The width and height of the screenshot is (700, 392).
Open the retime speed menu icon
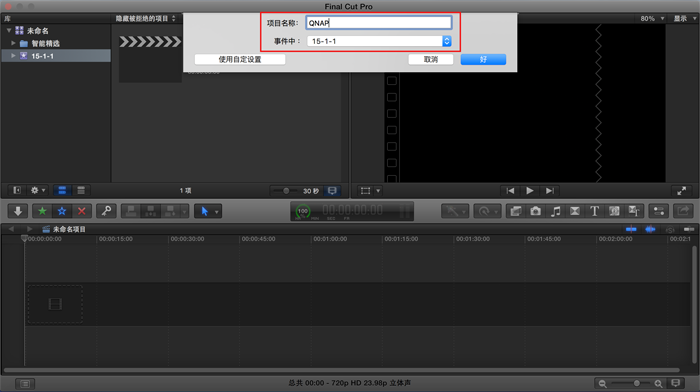click(487, 211)
